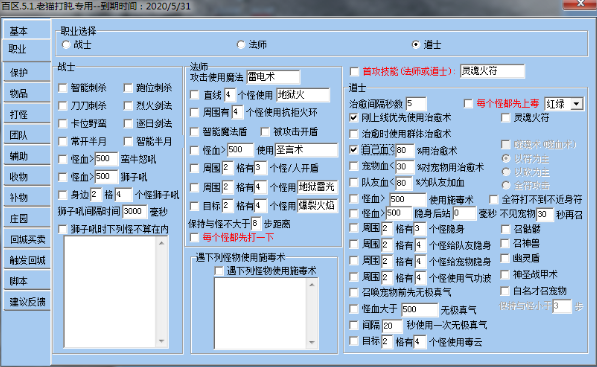Open the 红绿 poison type dropdown
The image size is (597, 367).
[577, 104]
